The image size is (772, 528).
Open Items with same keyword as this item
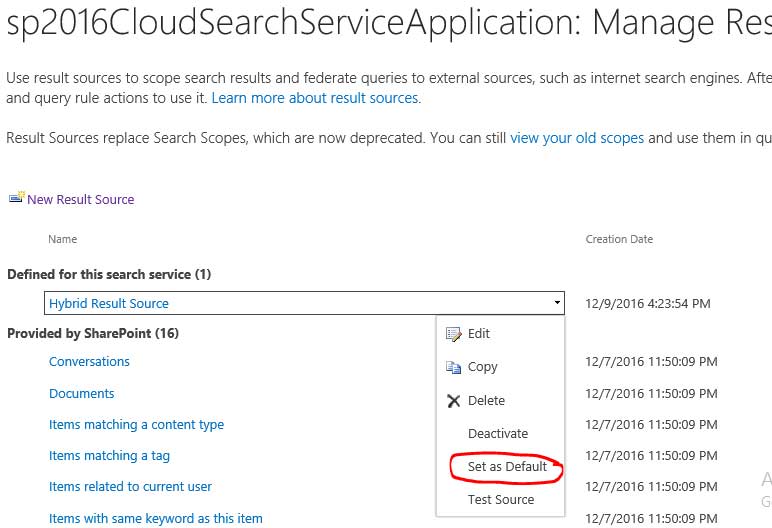click(156, 518)
